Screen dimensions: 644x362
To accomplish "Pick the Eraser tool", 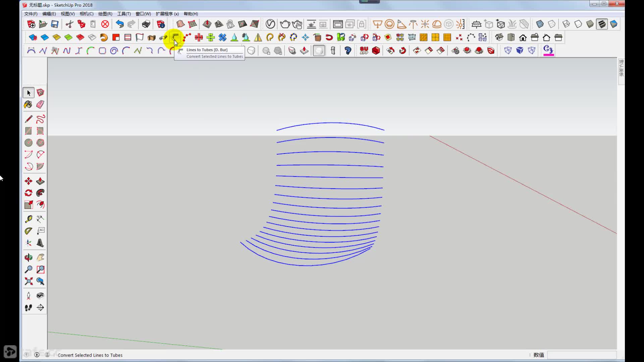I will click(x=40, y=105).
